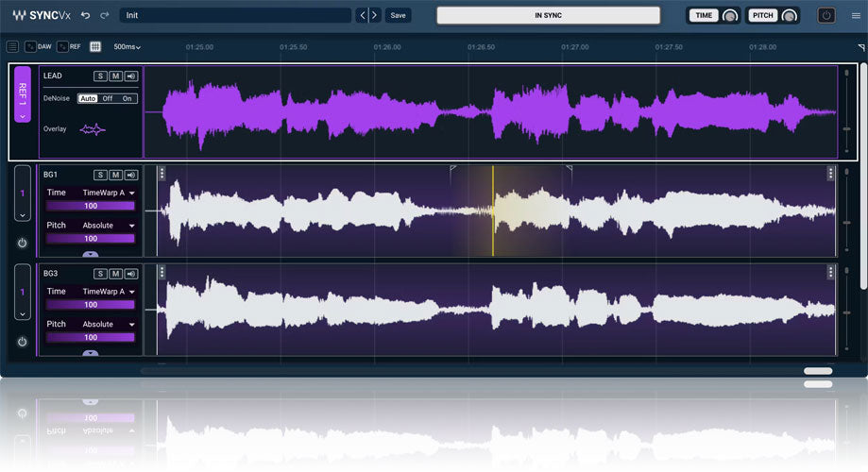Solo the BG1 track

[100, 175]
